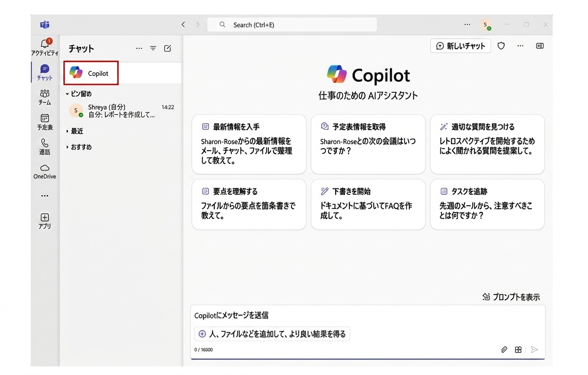Choose the 予定表情報を取得 prompt card

368,144
